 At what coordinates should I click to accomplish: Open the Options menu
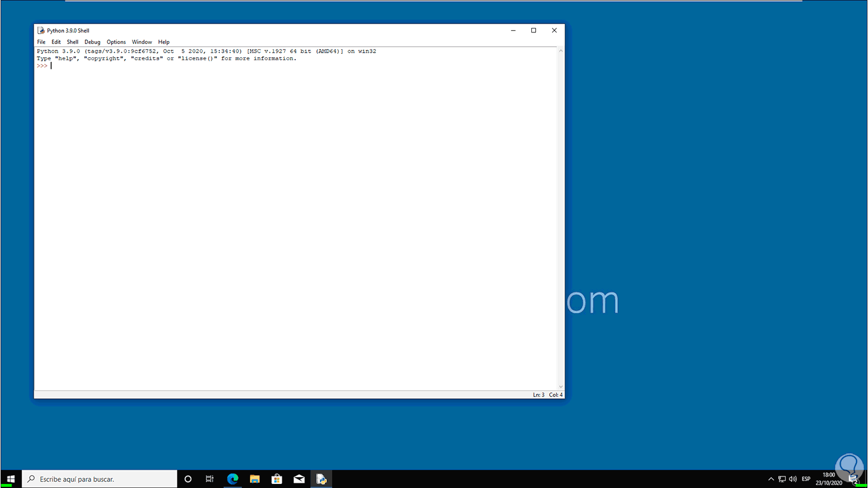[x=116, y=42]
